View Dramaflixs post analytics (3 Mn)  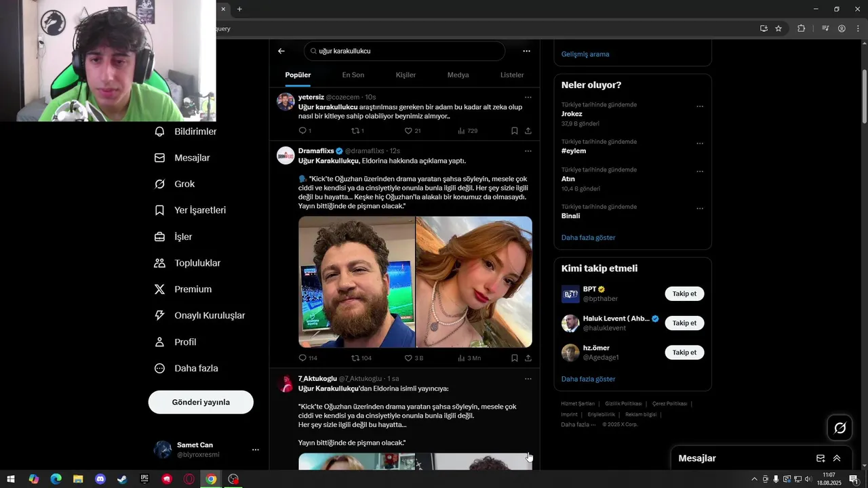(469, 358)
